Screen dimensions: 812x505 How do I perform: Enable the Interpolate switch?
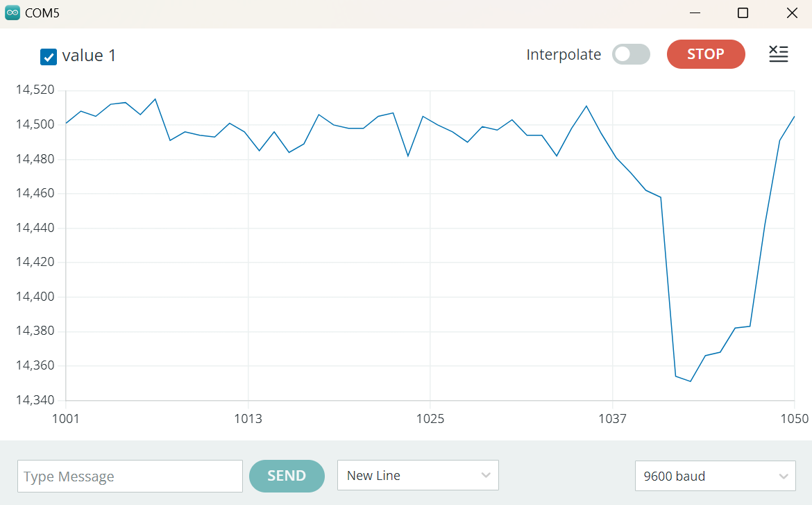click(631, 54)
